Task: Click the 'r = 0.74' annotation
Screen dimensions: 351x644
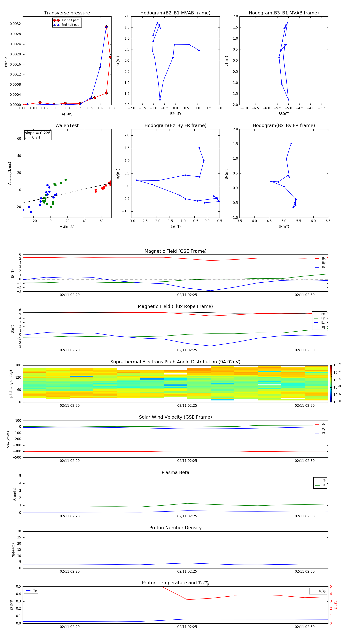Action: pos(33,137)
